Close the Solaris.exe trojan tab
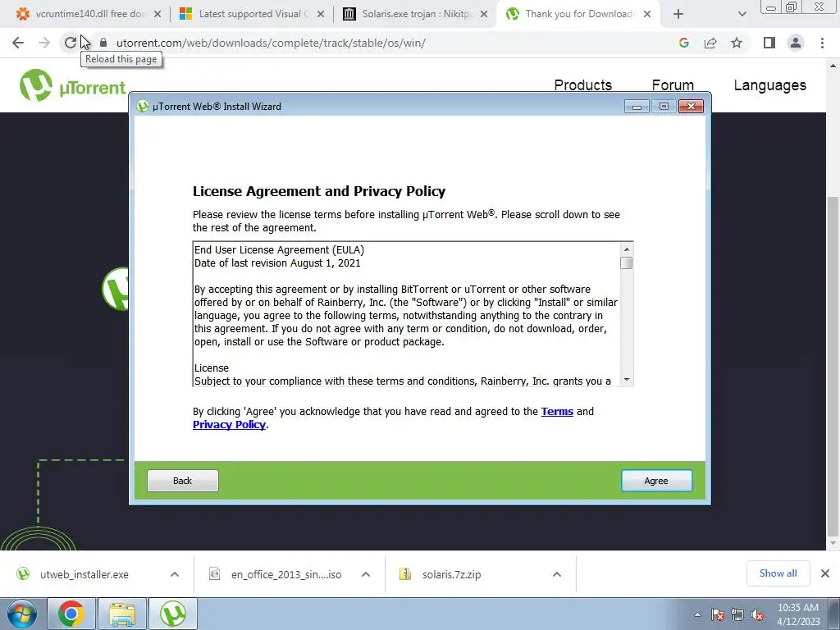 pyautogui.click(x=484, y=14)
